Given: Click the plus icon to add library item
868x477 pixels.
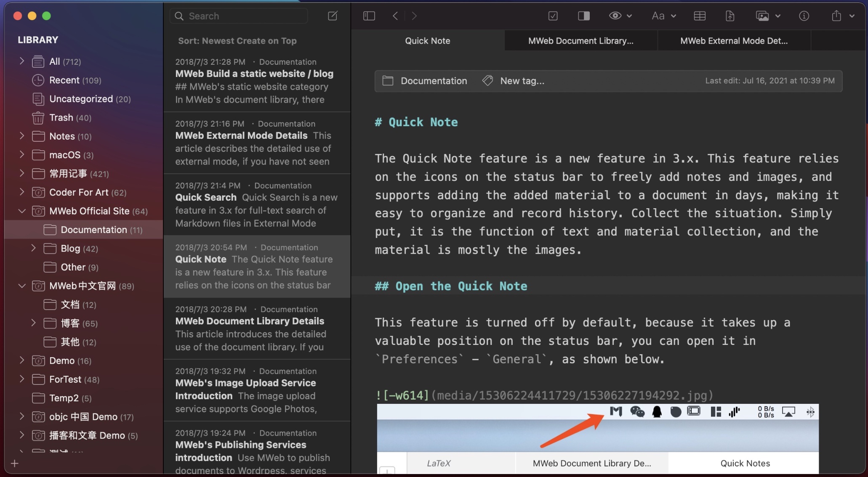Looking at the screenshot, I should pos(15,464).
